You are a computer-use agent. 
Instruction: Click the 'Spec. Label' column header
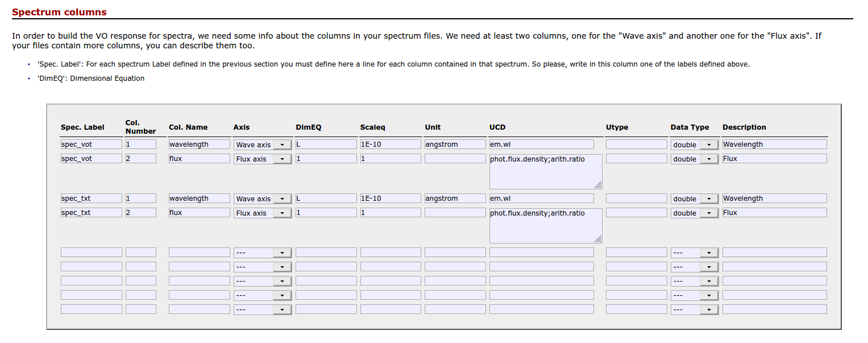click(x=83, y=127)
